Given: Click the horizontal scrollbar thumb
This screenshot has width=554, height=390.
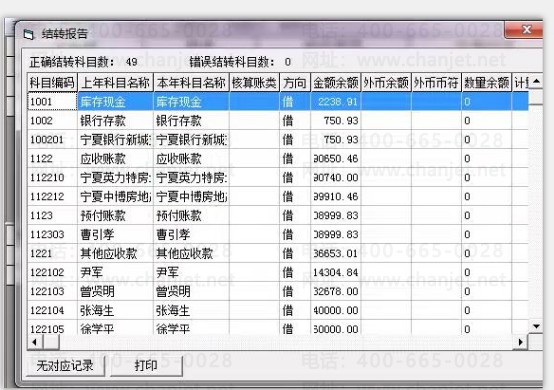Looking at the screenshot, I should [51, 342].
